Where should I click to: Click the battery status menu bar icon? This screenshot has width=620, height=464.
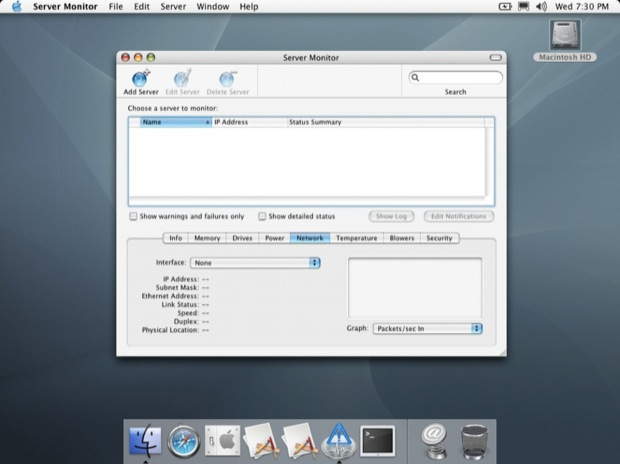505,6
